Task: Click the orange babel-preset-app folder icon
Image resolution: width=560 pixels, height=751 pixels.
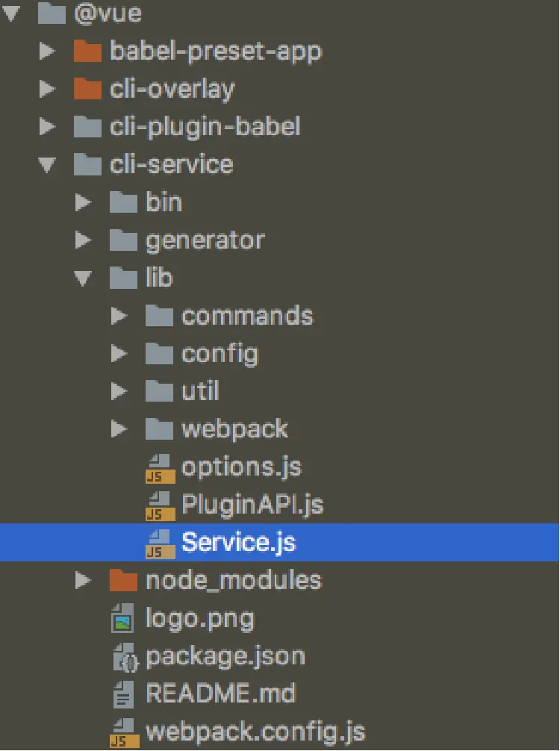Action: pos(87,51)
